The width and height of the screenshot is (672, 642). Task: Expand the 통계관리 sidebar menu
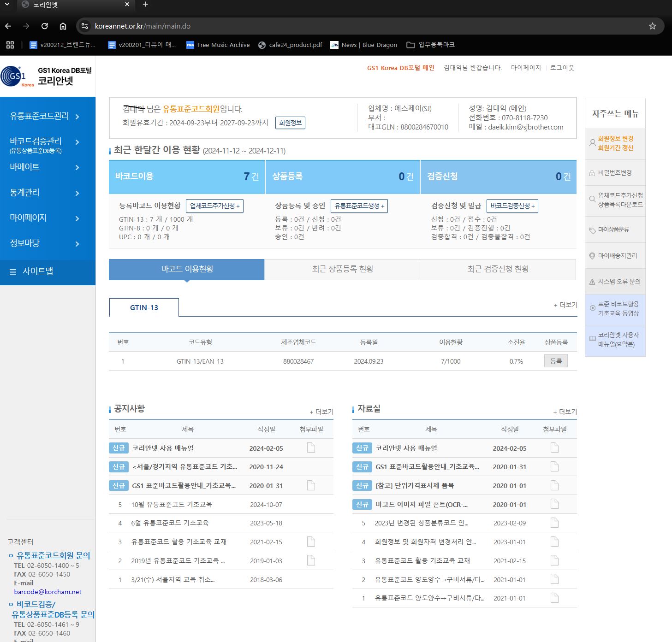pos(45,193)
